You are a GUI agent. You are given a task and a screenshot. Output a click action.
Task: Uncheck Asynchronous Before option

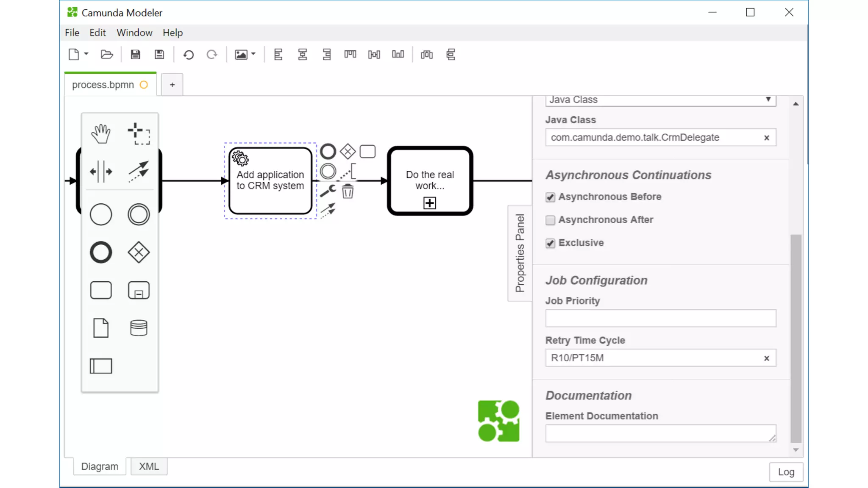(550, 197)
